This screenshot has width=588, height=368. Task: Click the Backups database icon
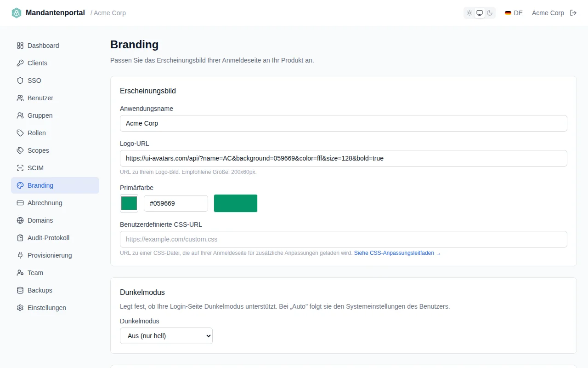pos(20,290)
